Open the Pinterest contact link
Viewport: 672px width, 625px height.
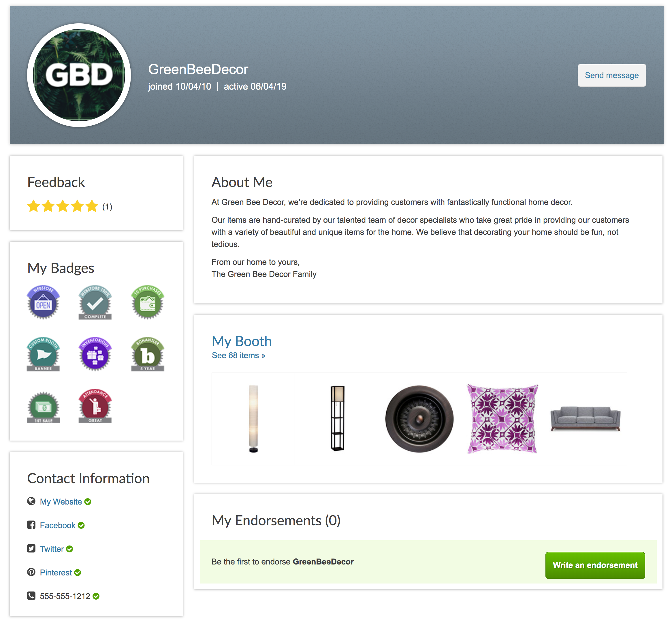[x=55, y=572]
